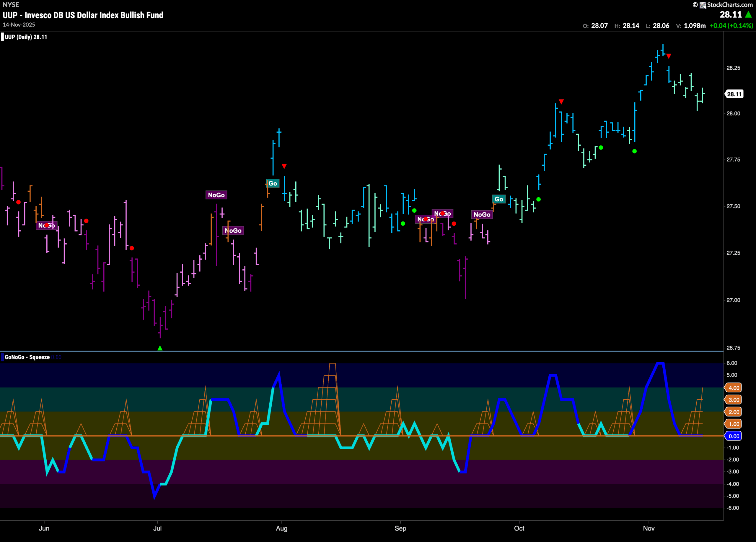
Task: Click the red down triangle in October
Action: 561,101
